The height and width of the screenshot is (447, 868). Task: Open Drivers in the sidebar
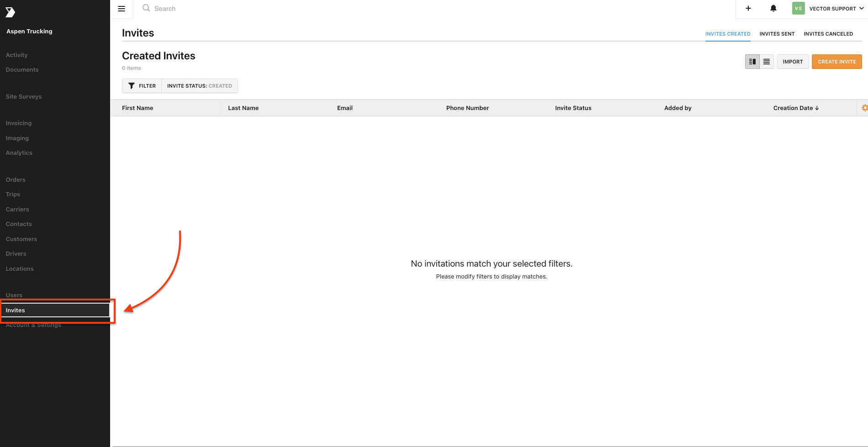click(16, 254)
